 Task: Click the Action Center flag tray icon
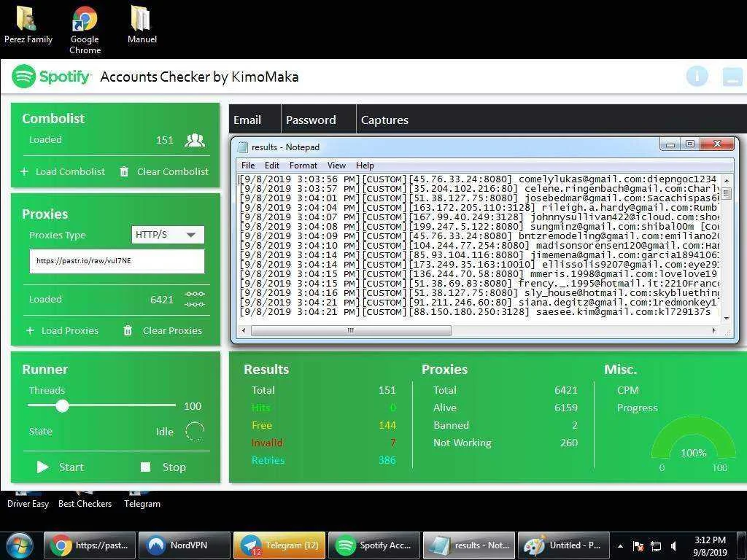tap(638, 546)
